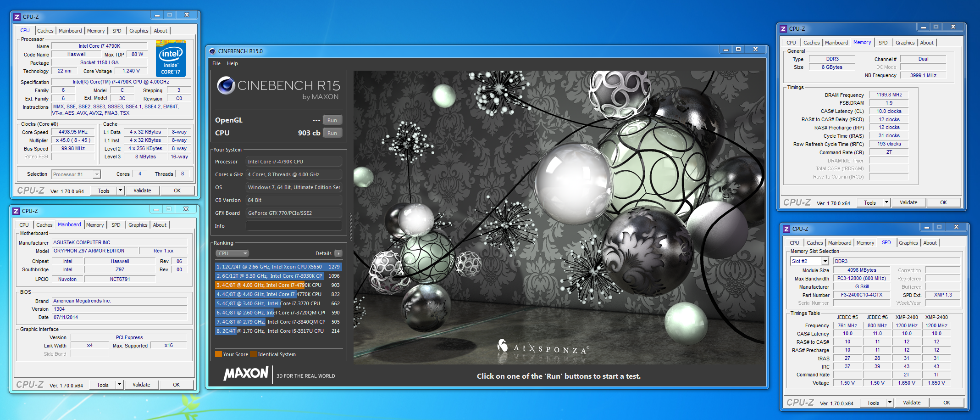Open the Tools dropdown arrow in CPU-Z SPD window

[890, 403]
